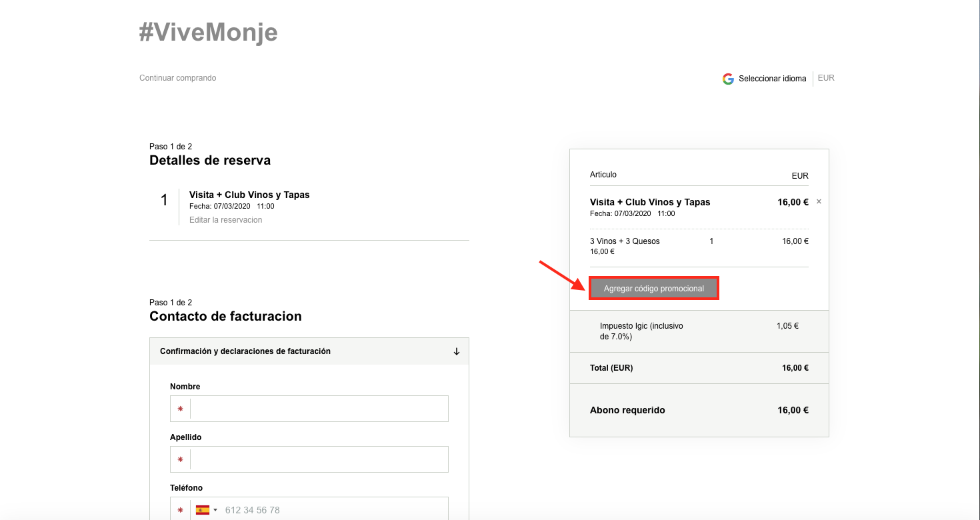Click the #ViveMonje site logo
The height and width of the screenshot is (520, 980).
pos(208,32)
